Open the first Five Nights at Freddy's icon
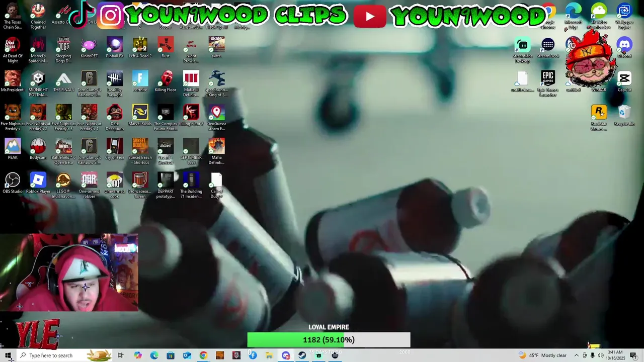This screenshot has width=644, height=362. 13,118
